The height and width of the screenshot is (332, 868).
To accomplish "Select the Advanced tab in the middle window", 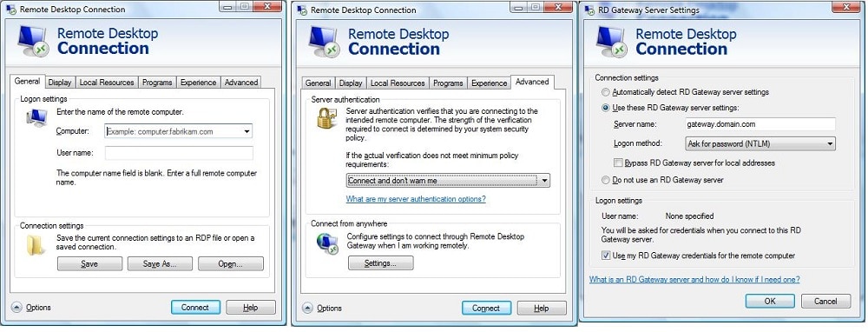I will [532, 82].
